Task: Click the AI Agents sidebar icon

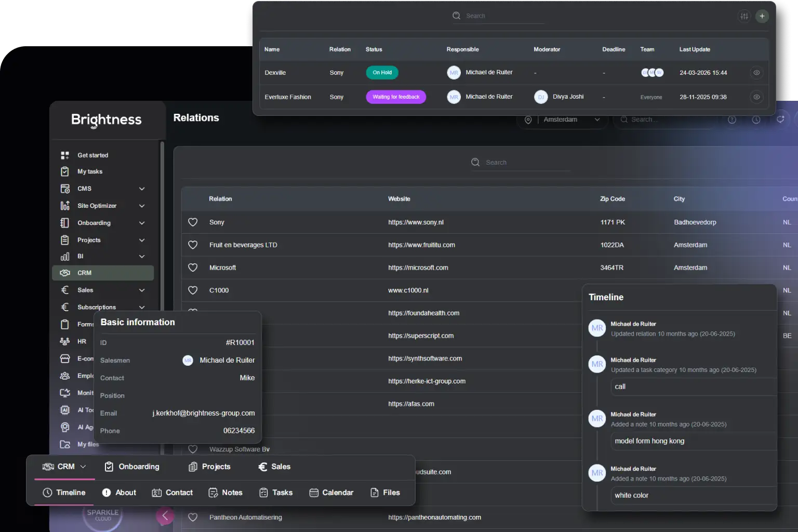Action: tap(65, 427)
